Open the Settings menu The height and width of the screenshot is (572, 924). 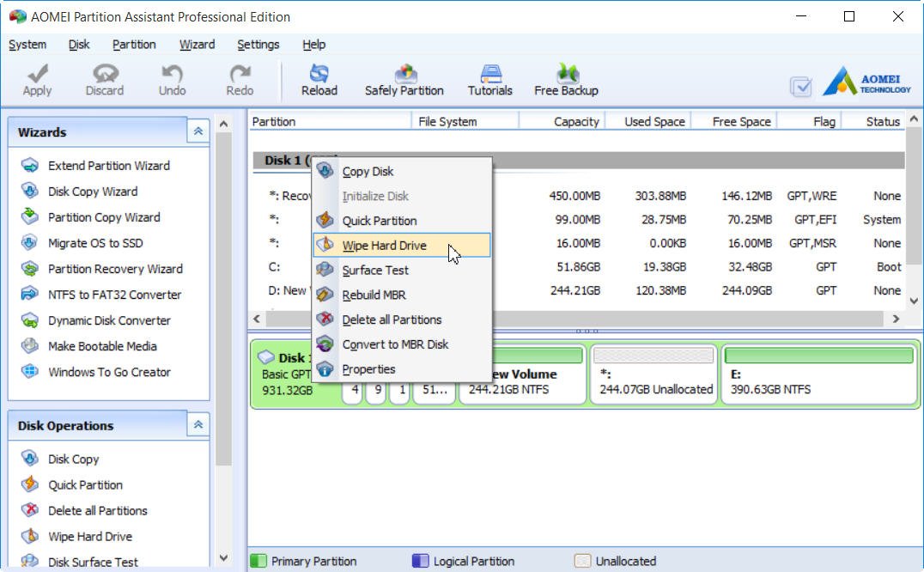(258, 45)
